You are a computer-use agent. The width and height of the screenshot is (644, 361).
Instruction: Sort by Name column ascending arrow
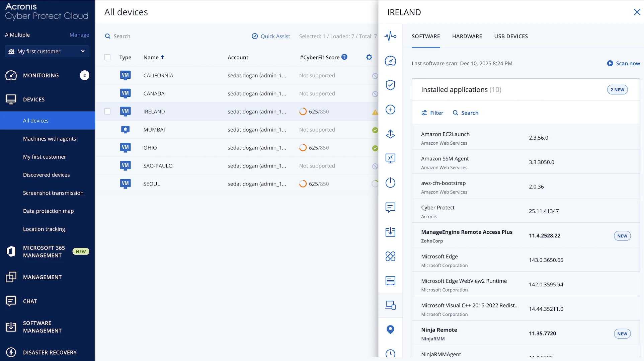[x=163, y=57]
